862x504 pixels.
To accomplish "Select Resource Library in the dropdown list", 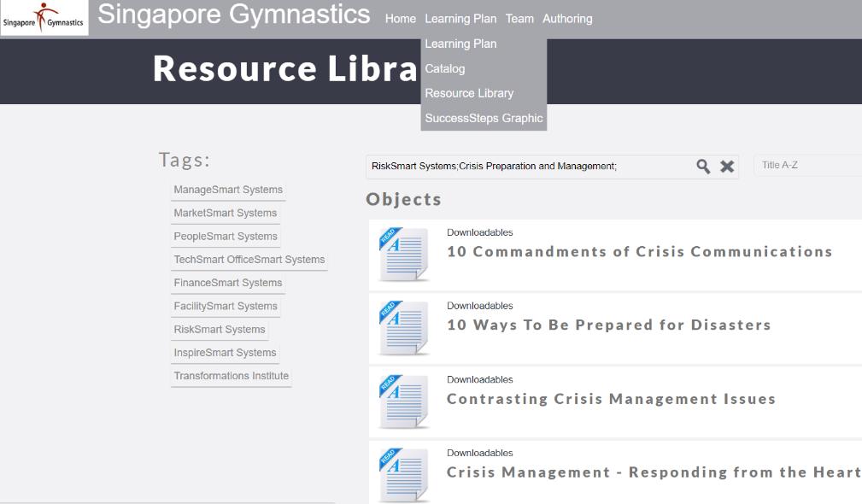I will (469, 93).
